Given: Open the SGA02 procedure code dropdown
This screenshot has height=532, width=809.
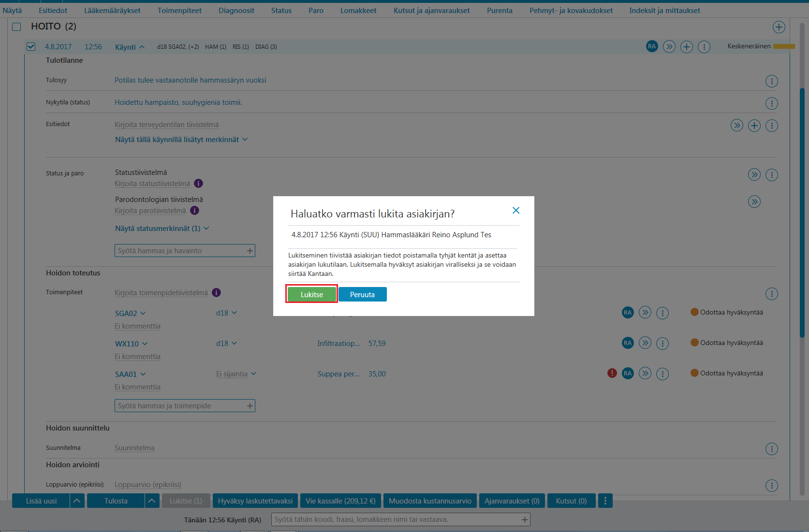Looking at the screenshot, I should point(130,313).
